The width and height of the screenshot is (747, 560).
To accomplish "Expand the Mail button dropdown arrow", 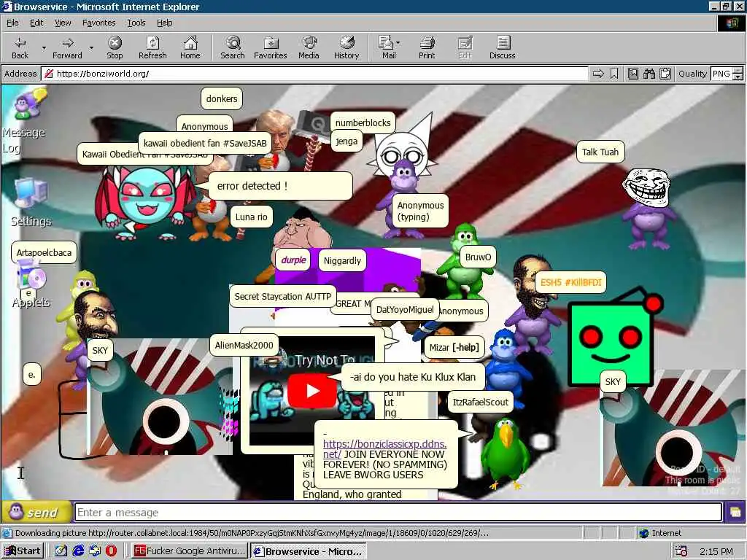I will [x=398, y=43].
